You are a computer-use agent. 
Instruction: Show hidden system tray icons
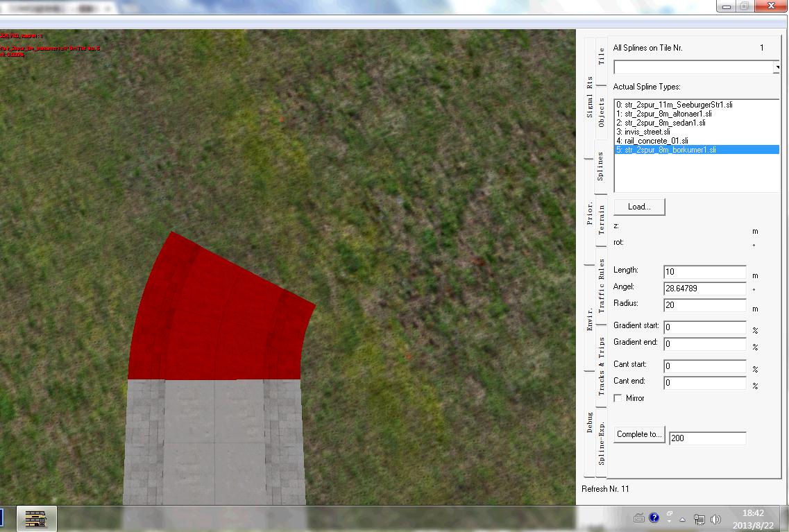[684, 519]
